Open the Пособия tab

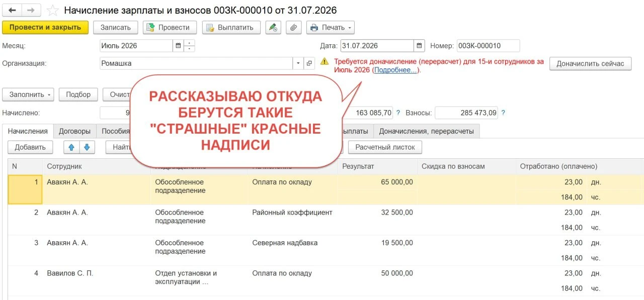tap(115, 131)
